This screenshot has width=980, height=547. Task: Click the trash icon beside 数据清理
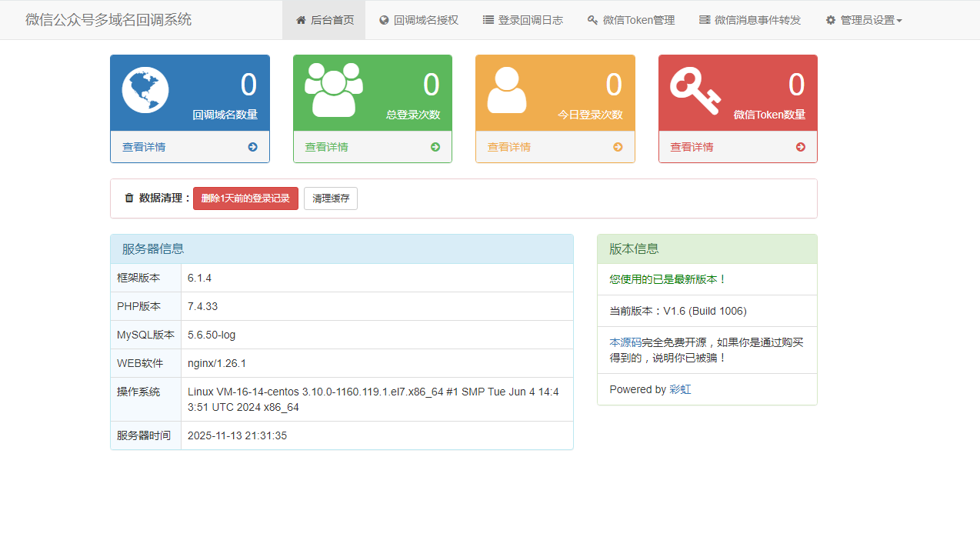click(129, 198)
